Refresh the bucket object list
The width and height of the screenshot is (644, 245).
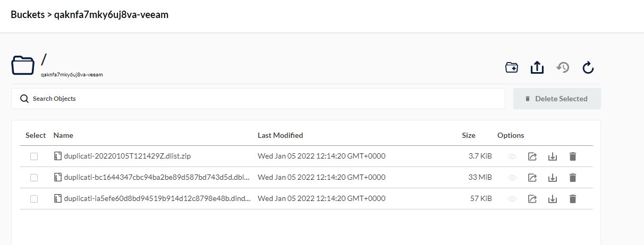[588, 67]
